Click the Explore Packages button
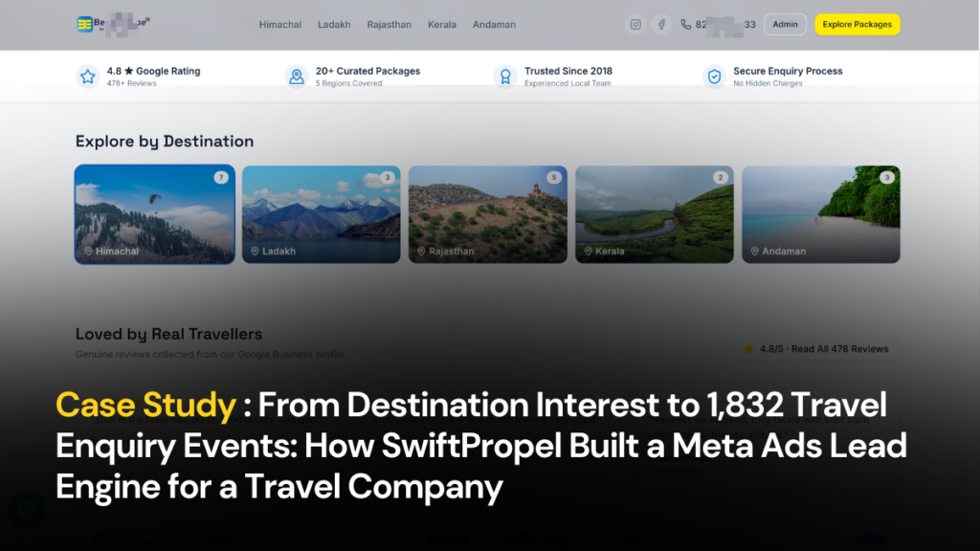The image size is (980, 551). (857, 24)
